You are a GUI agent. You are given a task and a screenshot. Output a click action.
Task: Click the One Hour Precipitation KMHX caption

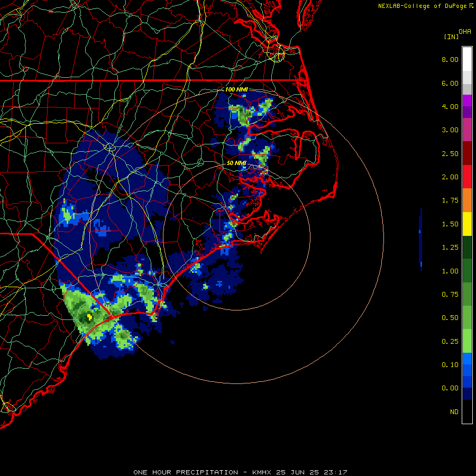(x=240, y=472)
